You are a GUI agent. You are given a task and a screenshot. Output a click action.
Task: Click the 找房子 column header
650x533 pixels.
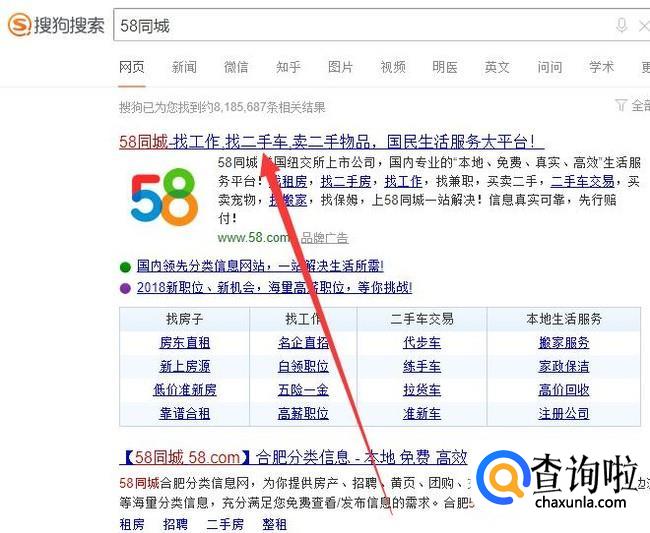point(185,319)
